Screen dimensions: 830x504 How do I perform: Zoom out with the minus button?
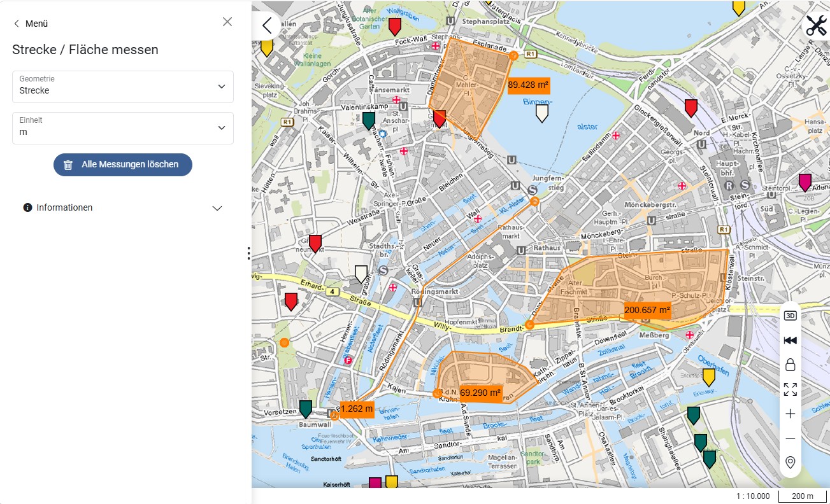tap(791, 438)
